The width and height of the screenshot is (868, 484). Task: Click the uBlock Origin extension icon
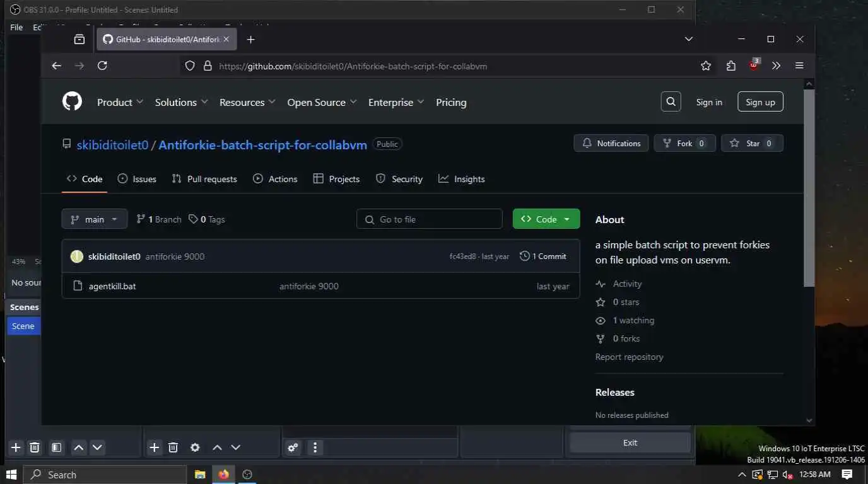tap(754, 65)
